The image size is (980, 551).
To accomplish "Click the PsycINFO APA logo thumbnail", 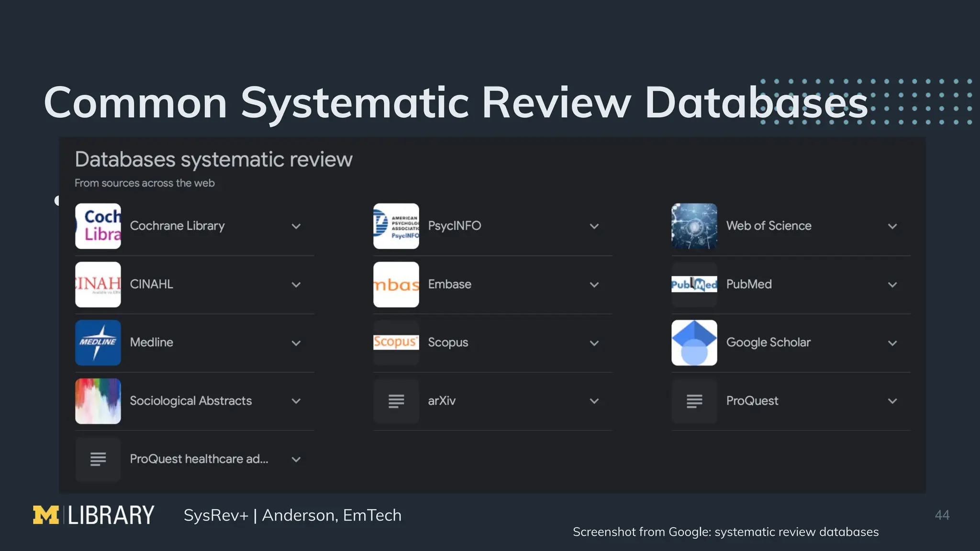I will click(396, 226).
